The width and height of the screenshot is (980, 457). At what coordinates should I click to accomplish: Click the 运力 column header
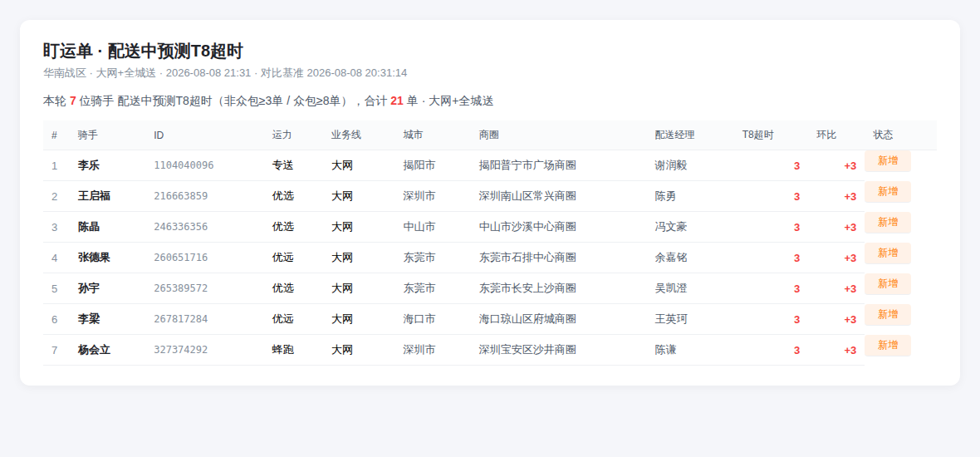282,135
